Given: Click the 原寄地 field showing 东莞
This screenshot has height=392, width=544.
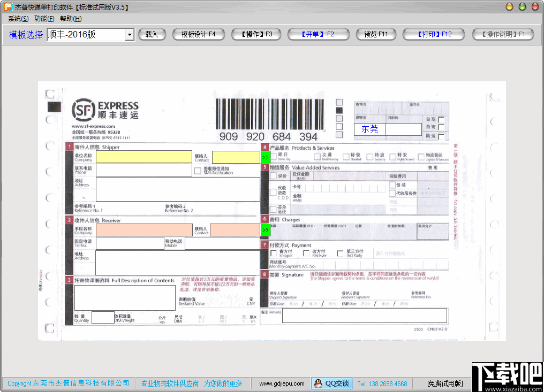Looking at the screenshot, I should 370,129.
